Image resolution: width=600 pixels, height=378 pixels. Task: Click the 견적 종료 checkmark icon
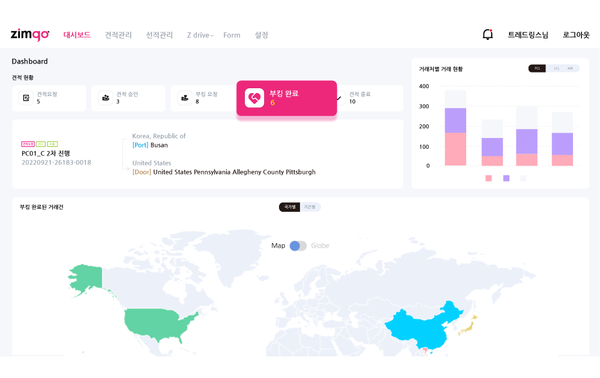click(339, 98)
